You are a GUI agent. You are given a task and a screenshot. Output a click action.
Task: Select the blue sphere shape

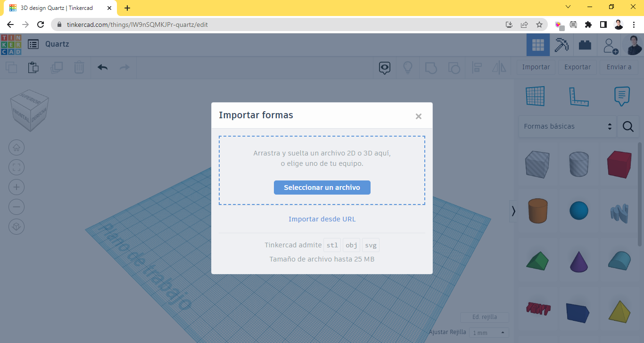(578, 211)
